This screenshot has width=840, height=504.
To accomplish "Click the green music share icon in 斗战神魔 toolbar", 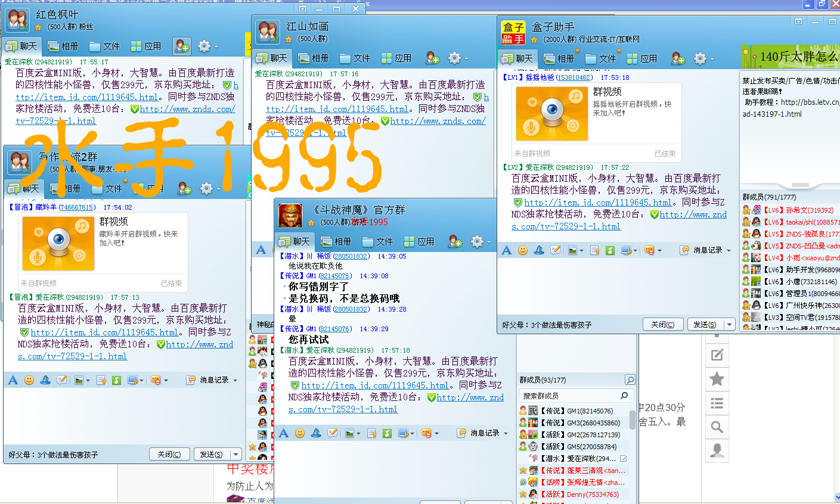I will [387, 433].
